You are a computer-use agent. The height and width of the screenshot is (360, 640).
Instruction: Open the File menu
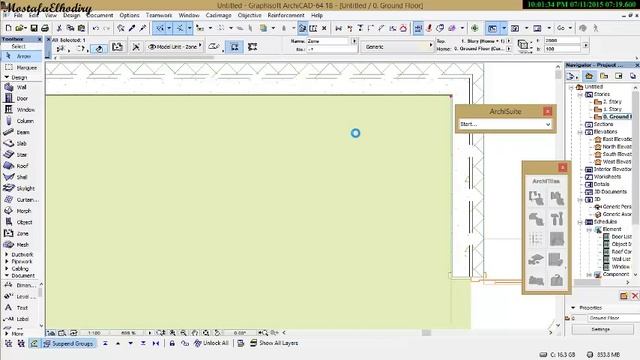tap(18, 15)
